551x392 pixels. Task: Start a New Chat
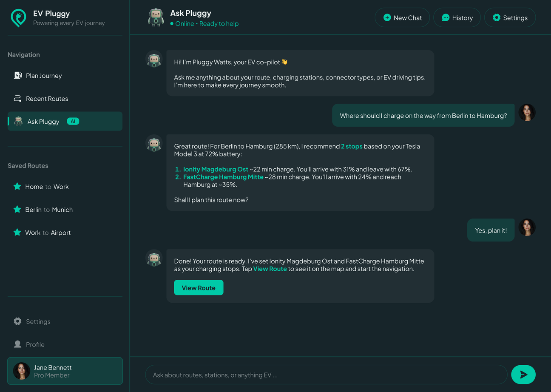tap(402, 18)
